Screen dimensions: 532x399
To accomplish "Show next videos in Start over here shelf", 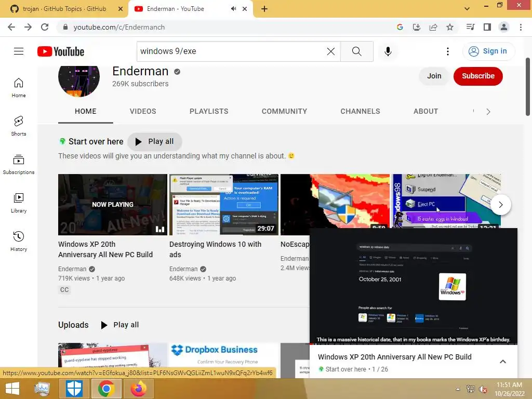I will (500, 205).
